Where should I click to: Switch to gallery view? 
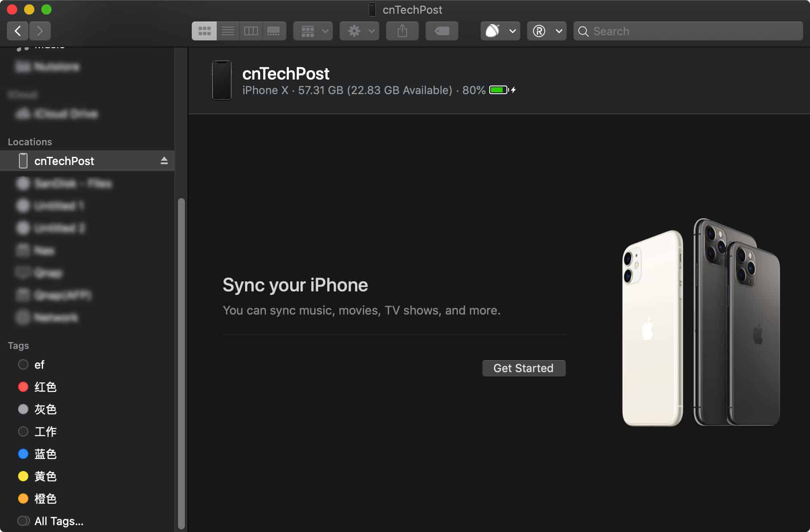point(274,31)
